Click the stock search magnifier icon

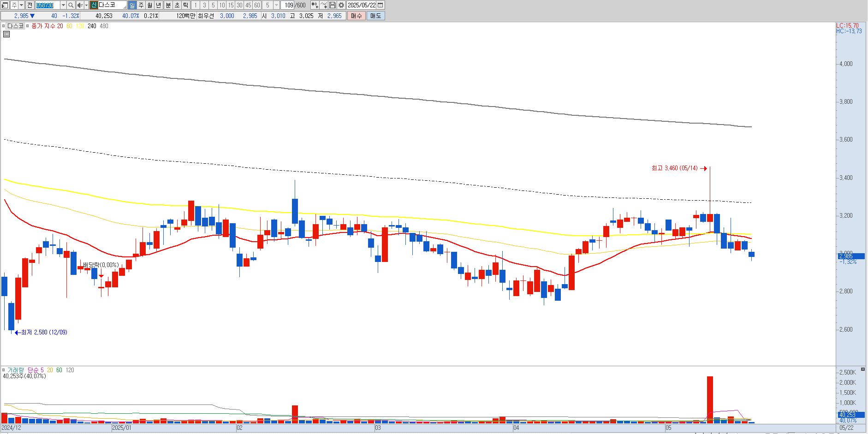71,5
